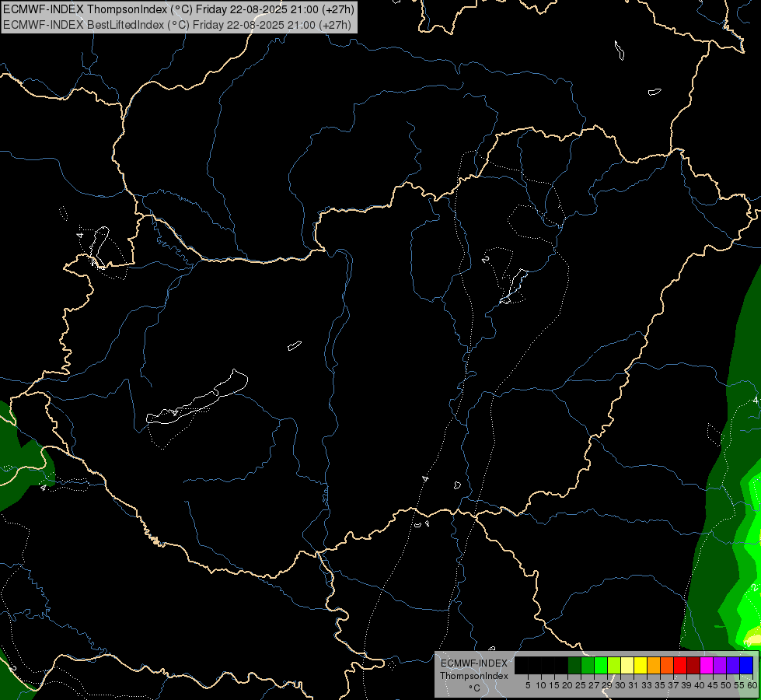Click the °C unit label in legend

click(474, 688)
